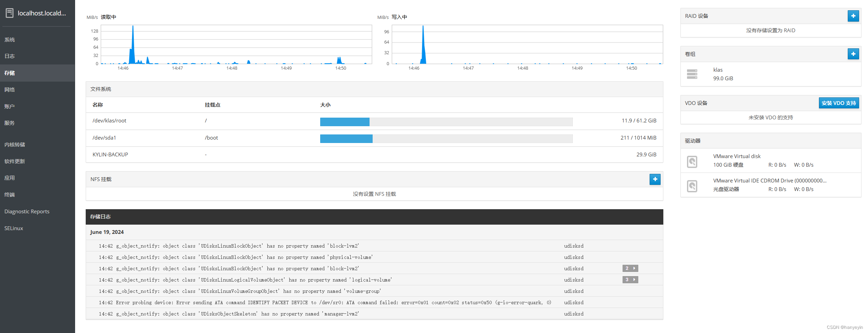Click the 11.9 / 61.2 GiB size value
868x333 pixels.
pos(639,120)
